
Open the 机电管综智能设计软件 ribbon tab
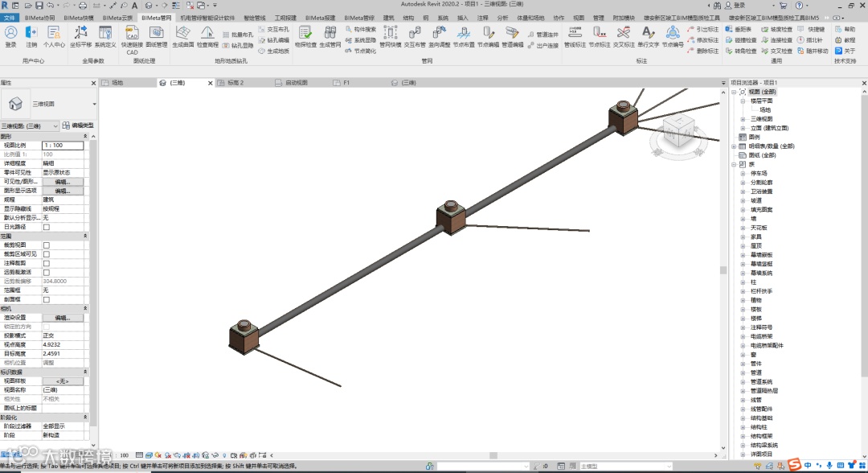click(x=207, y=18)
